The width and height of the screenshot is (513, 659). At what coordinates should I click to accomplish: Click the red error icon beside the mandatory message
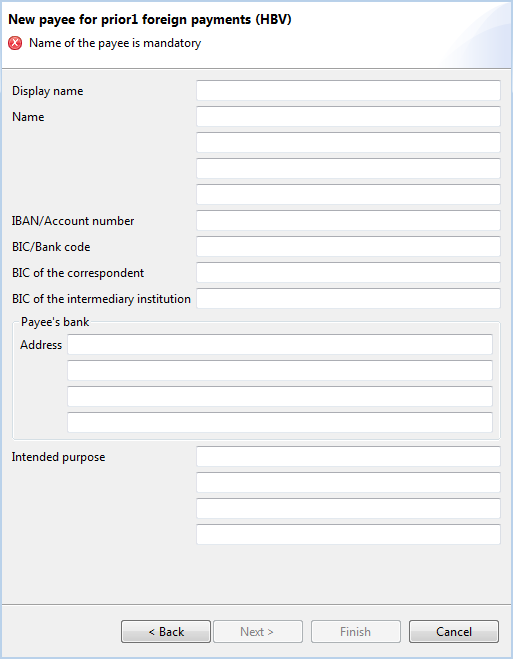click(x=15, y=43)
